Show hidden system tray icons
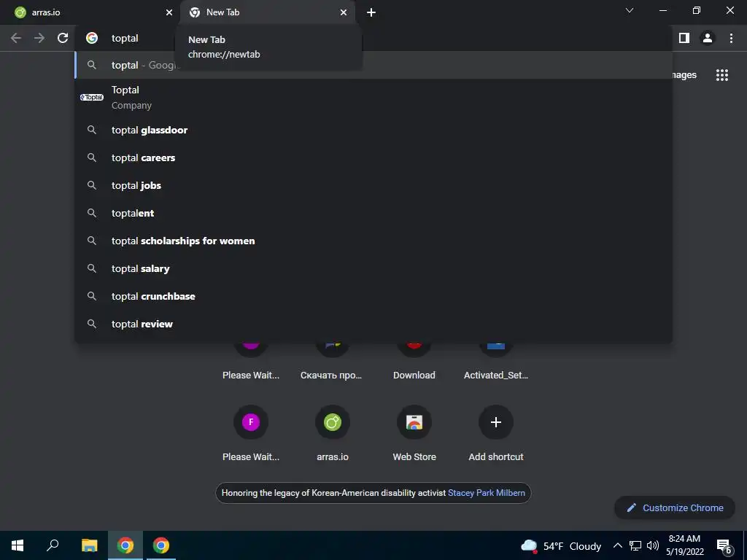 [x=617, y=545]
